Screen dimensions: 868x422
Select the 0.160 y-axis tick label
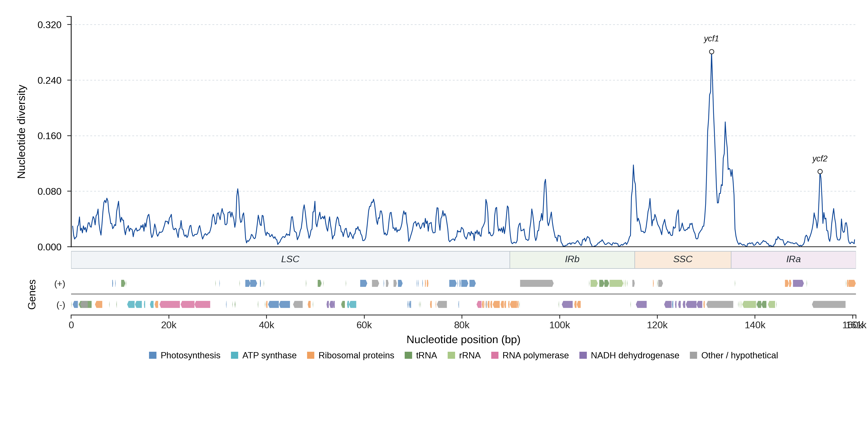click(x=50, y=136)
